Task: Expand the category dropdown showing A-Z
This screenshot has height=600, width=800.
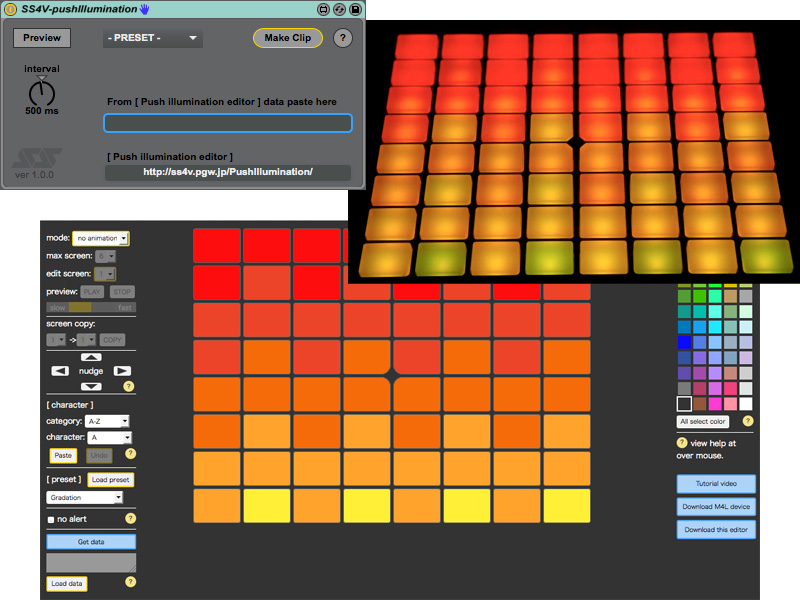Action: (x=109, y=422)
